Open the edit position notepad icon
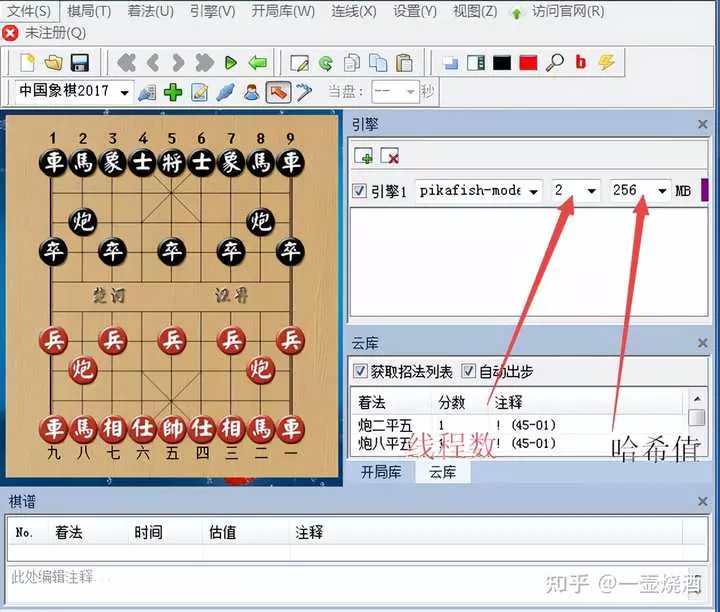 click(299, 63)
